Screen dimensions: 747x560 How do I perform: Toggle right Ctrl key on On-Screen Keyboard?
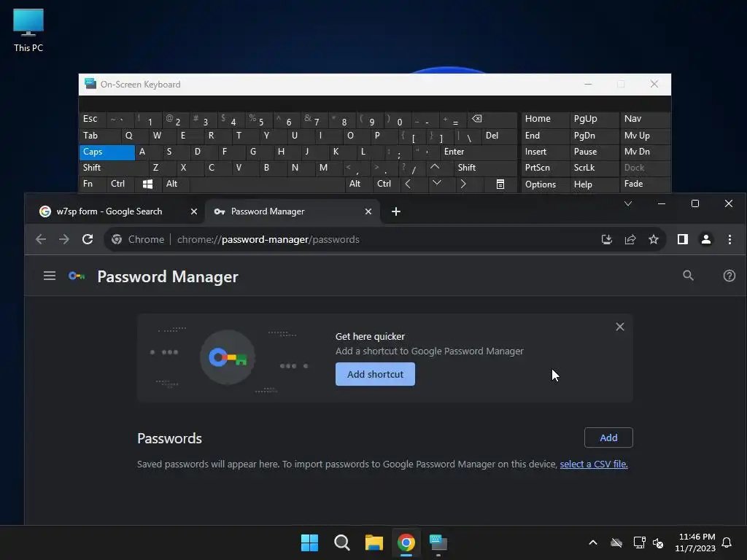point(386,184)
